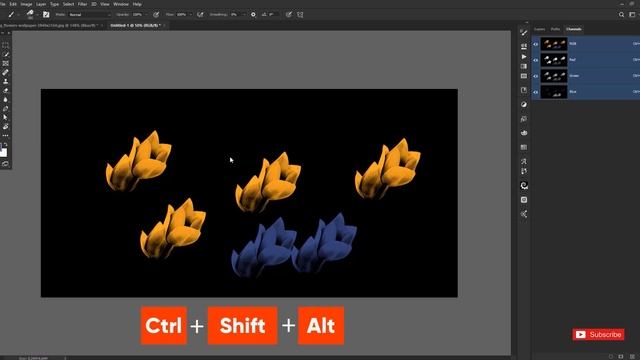Screen dimensions: 640x360
Task: Open the blend Mode dropdown
Action: click(89, 15)
